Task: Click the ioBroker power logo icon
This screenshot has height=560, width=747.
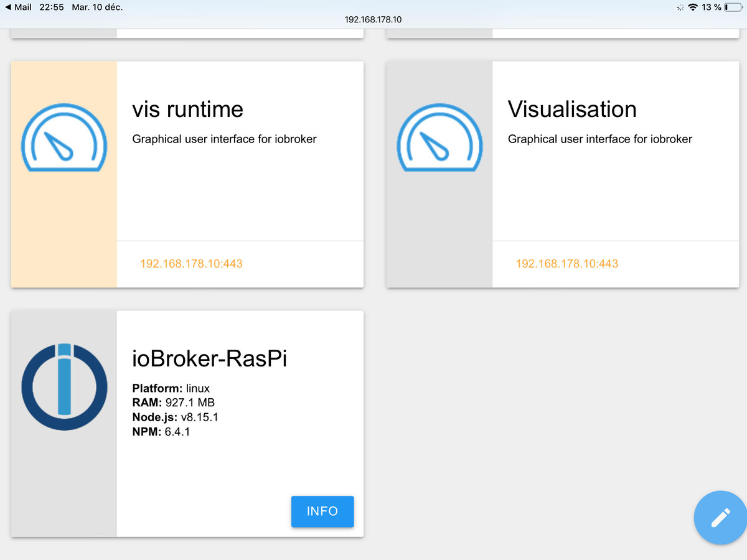Action: click(x=64, y=386)
